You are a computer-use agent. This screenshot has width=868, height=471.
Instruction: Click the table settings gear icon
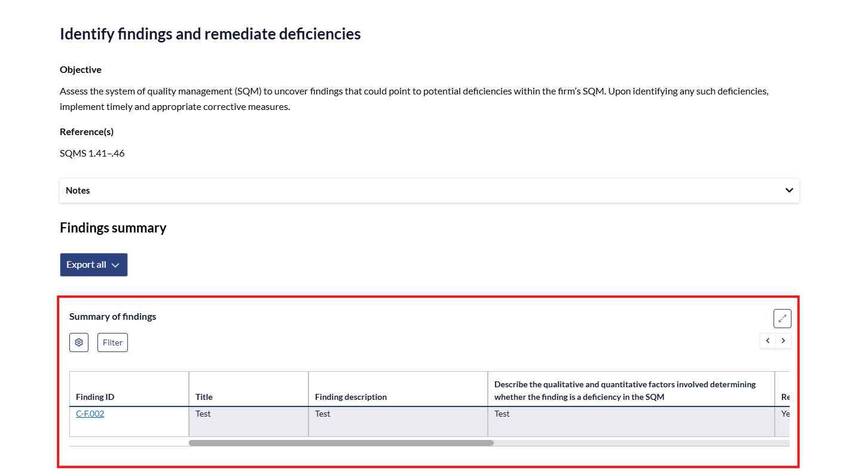(x=79, y=342)
